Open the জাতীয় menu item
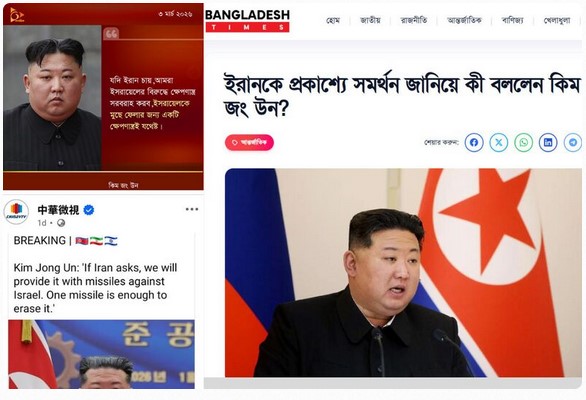Screen dimensions: 586x400 pyautogui.click(x=370, y=20)
